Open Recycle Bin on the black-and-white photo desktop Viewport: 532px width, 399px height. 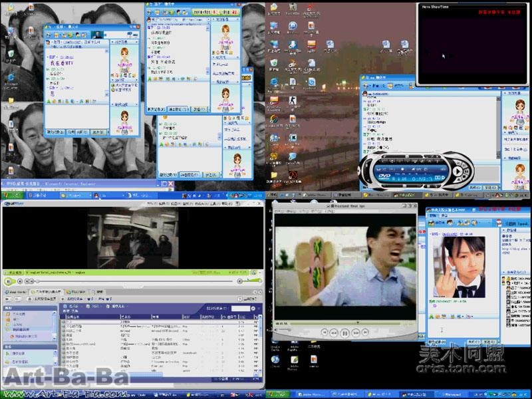(x=11, y=55)
